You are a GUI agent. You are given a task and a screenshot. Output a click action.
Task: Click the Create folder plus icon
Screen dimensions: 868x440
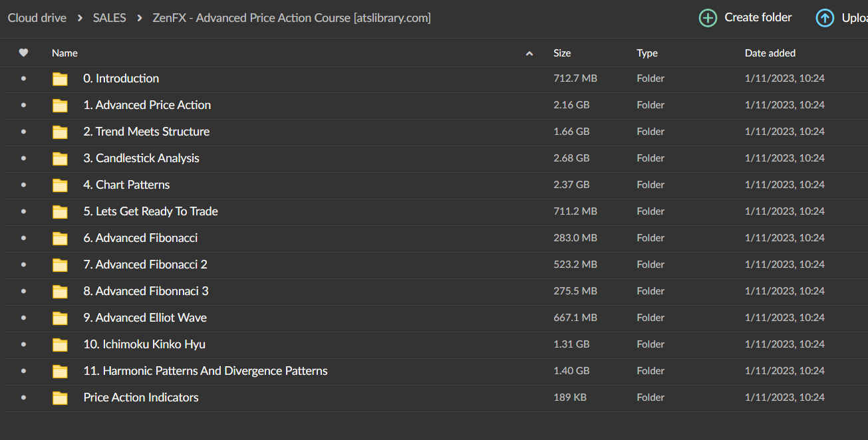(708, 18)
